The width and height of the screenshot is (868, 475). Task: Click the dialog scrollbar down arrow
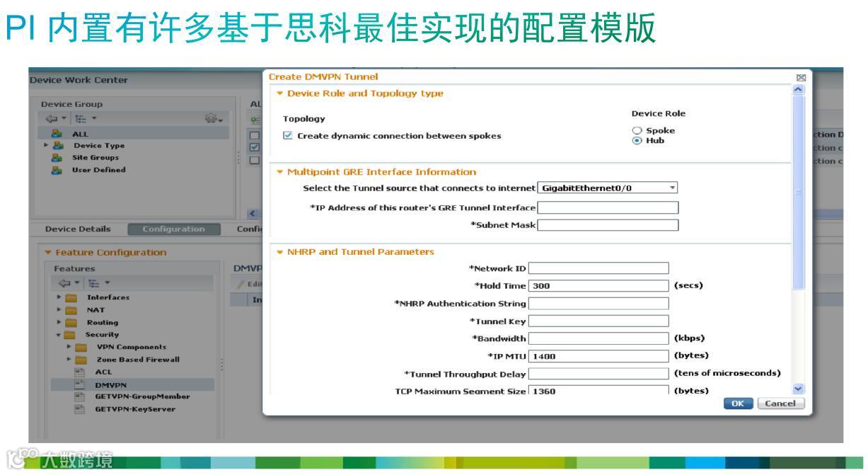coord(799,389)
